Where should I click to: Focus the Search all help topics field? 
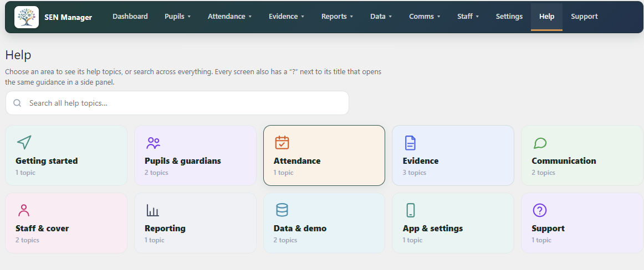[177, 103]
